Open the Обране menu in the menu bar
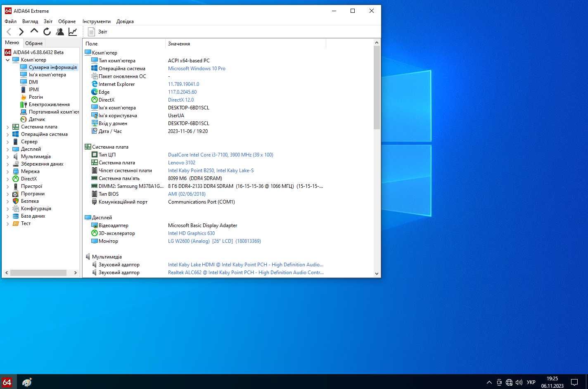The image size is (588, 389). (x=67, y=21)
